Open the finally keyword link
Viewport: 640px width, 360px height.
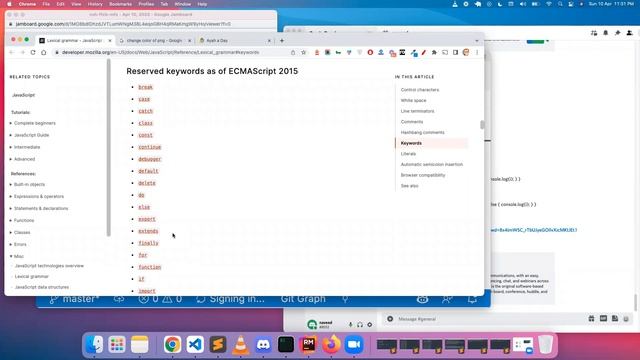click(148, 243)
